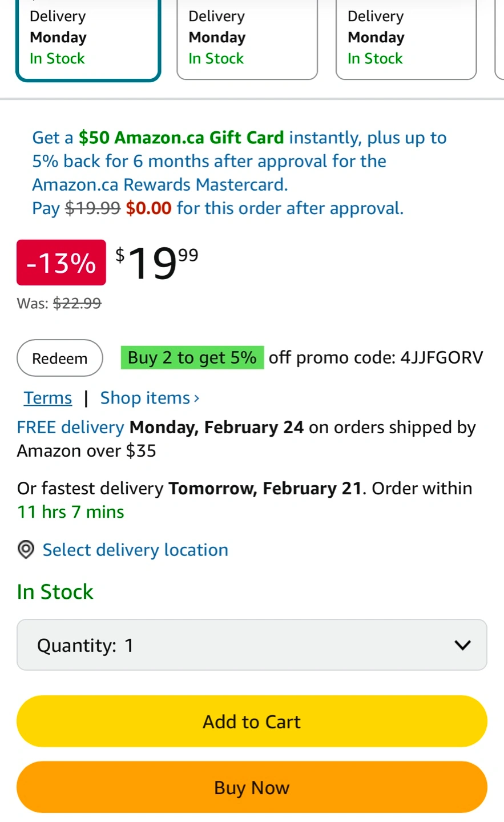Add the item to Cart
Viewport: 504px width, 822px height.
tap(252, 722)
